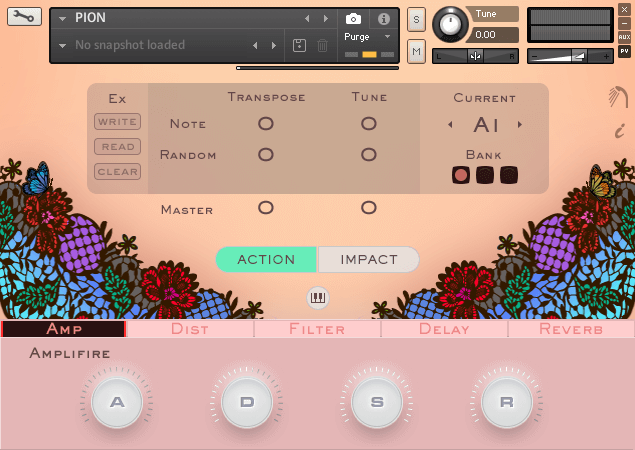Select the first Bank slot
This screenshot has height=450, width=635.
point(461,175)
